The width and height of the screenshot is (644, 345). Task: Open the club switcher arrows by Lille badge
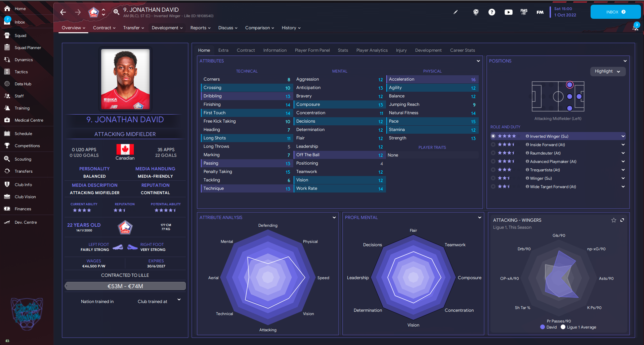click(x=103, y=12)
